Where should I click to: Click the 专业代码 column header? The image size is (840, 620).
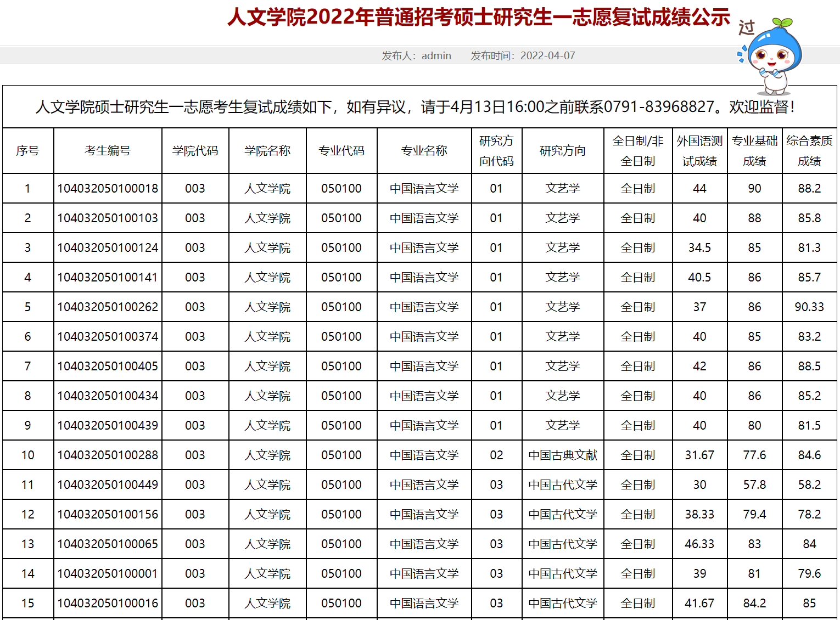[341, 151]
